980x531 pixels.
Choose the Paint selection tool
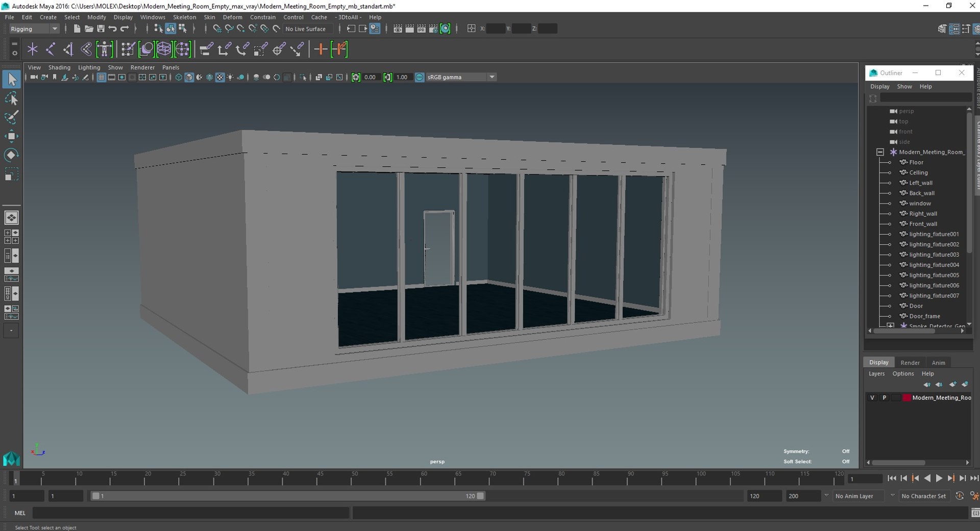coord(11,117)
